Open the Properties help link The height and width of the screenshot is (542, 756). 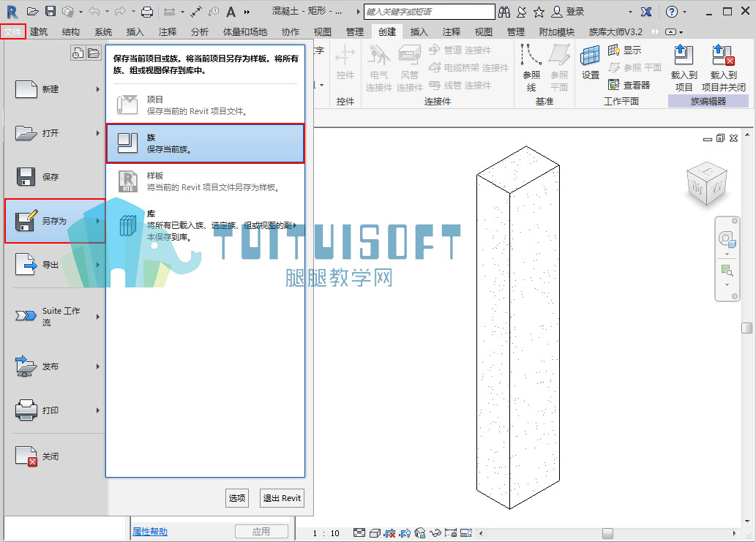tap(150, 532)
